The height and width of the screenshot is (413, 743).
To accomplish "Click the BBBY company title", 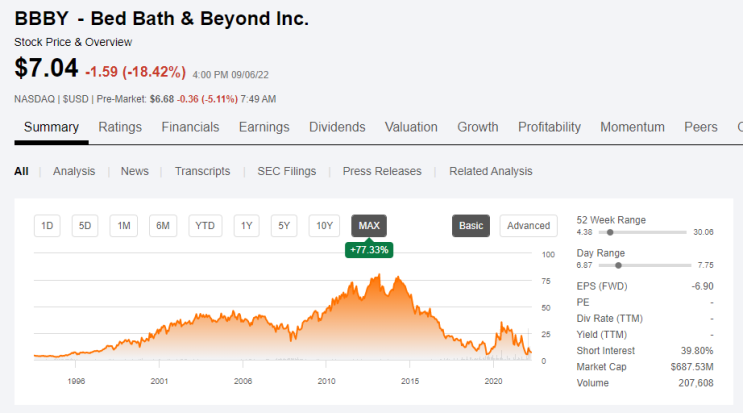I will tap(162, 19).
